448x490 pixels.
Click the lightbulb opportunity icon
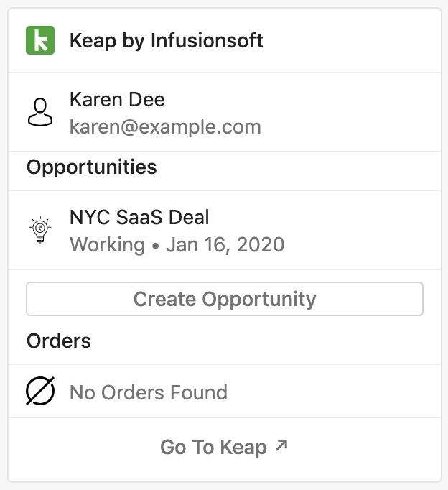coord(40,230)
